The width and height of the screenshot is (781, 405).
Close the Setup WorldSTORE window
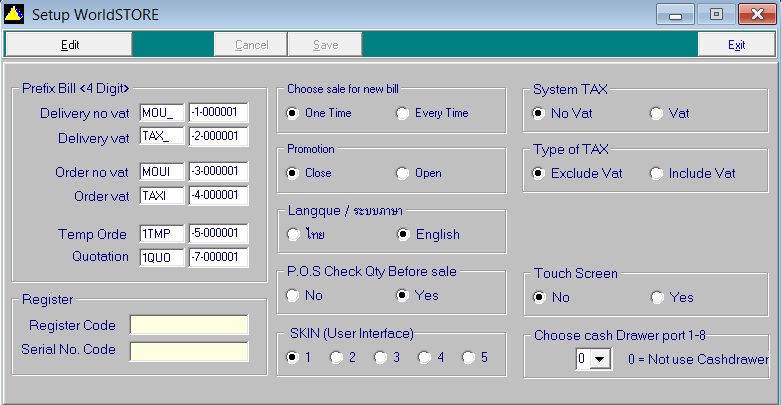coord(757,14)
